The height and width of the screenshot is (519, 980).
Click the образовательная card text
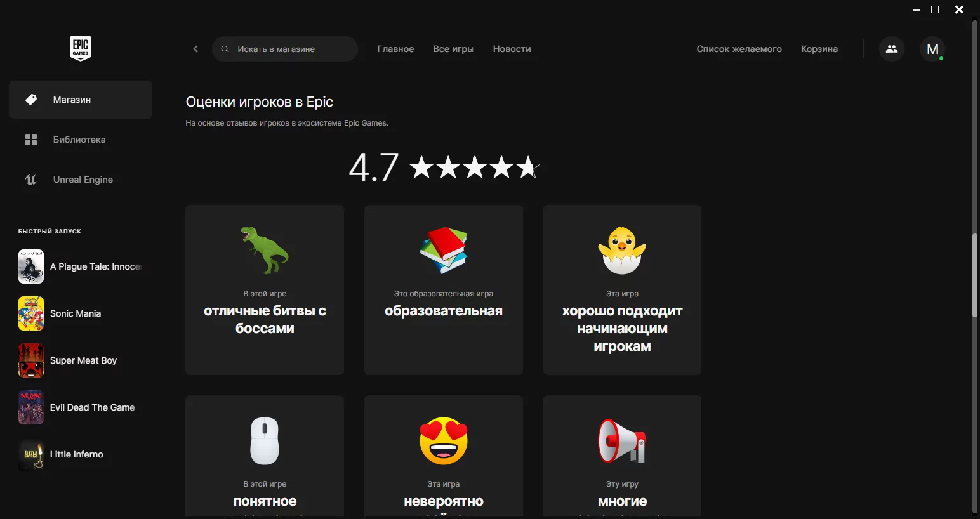point(444,311)
